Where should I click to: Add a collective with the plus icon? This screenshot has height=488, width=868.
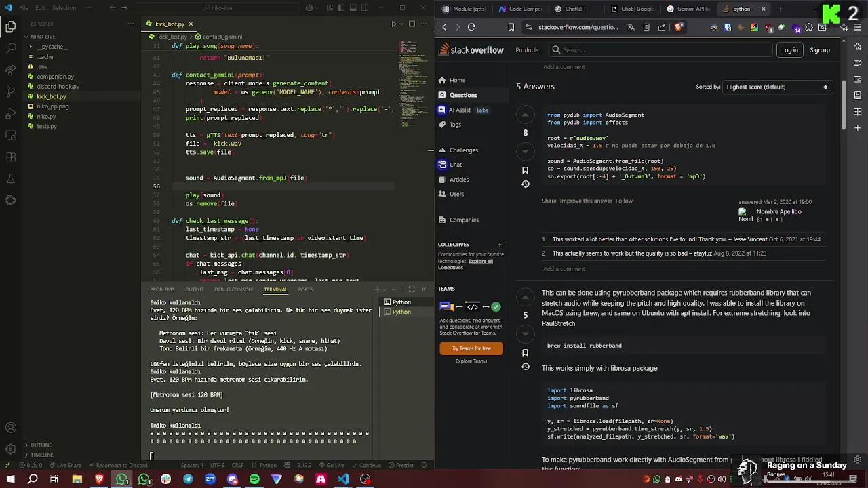click(500, 245)
